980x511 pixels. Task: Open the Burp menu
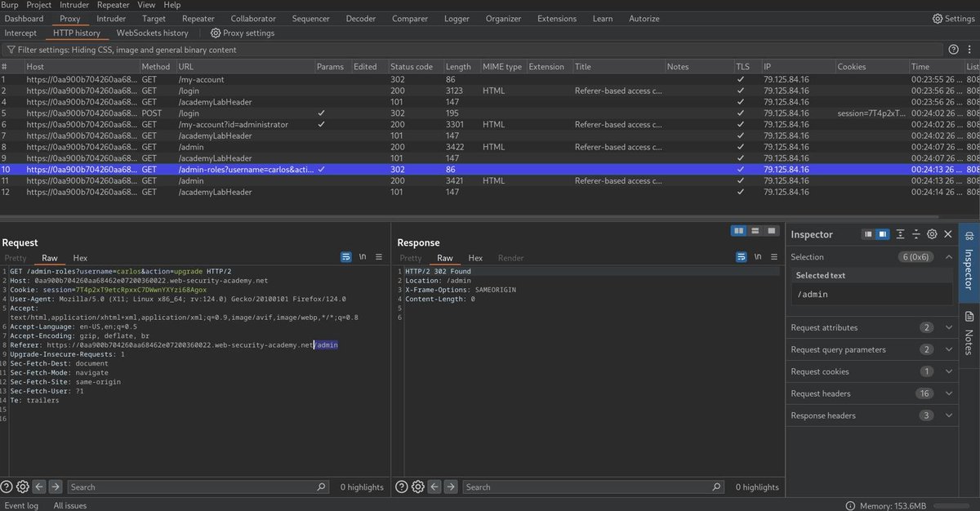(11, 5)
